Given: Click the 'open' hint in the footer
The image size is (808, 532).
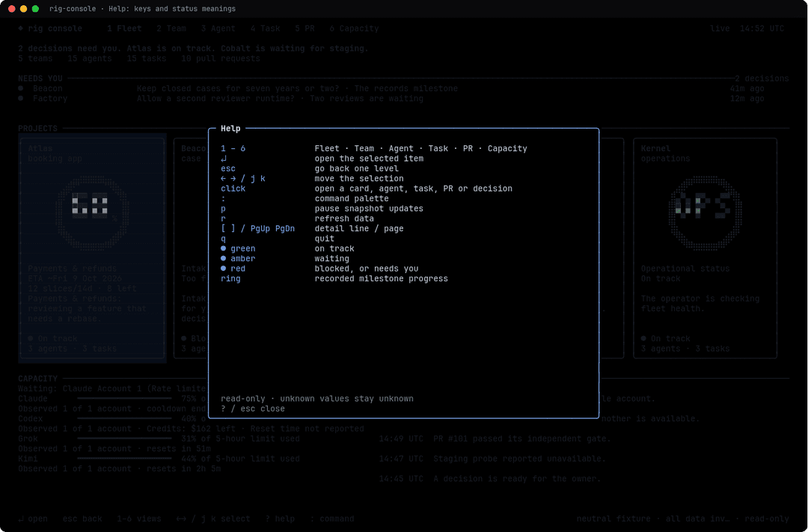Looking at the screenshot, I should tap(33, 519).
